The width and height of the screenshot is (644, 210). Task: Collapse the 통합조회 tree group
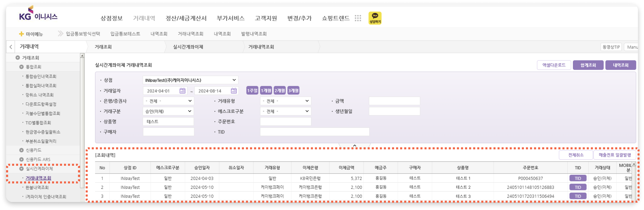[x=21, y=67]
